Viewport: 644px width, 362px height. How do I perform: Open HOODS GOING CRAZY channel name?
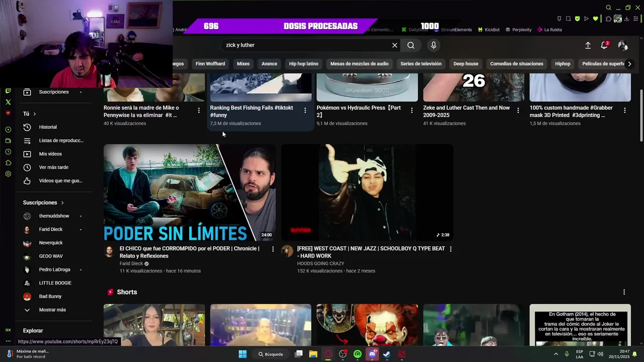pyautogui.click(x=320, y=263)
